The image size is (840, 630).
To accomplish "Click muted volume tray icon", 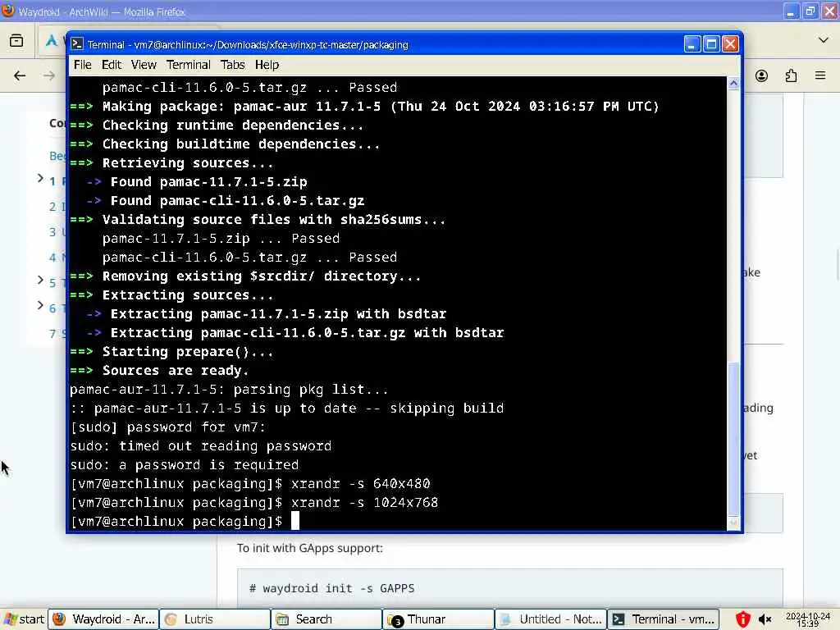I will (x=765, y=620).
